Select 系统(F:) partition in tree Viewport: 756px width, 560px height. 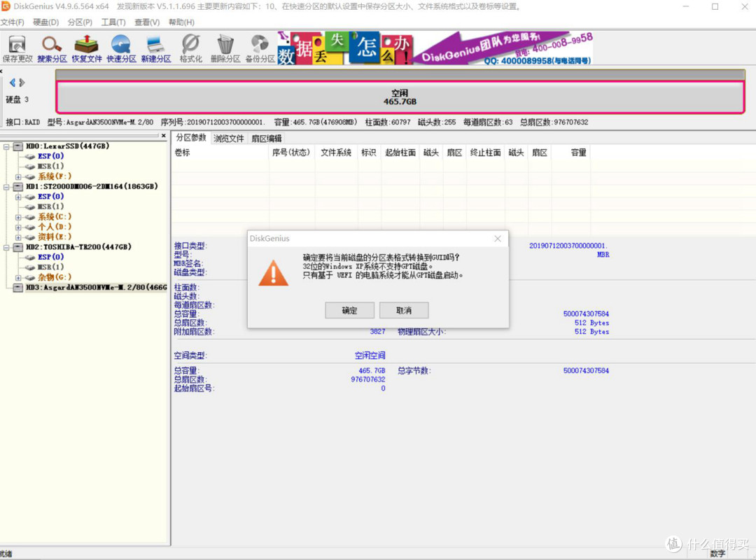[x=55, y=176]
